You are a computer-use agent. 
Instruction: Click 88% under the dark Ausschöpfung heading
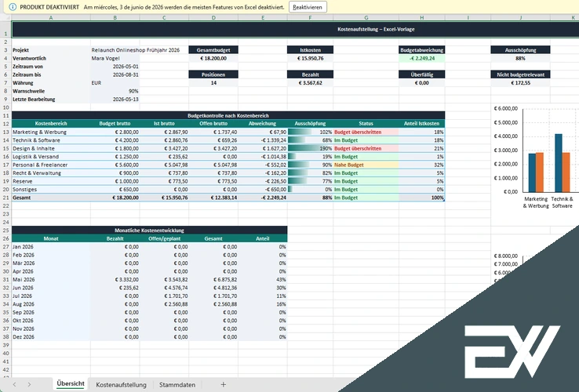[521, 58]
